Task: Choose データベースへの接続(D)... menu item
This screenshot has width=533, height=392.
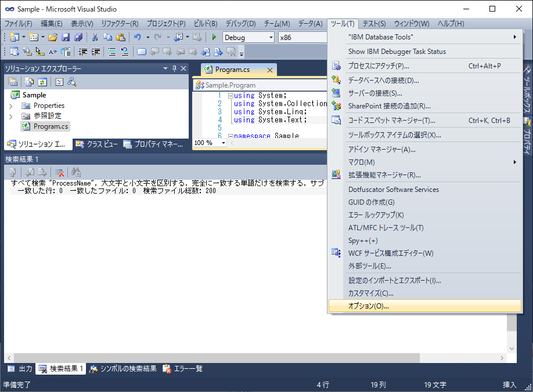Action: (x=425, y=81)
